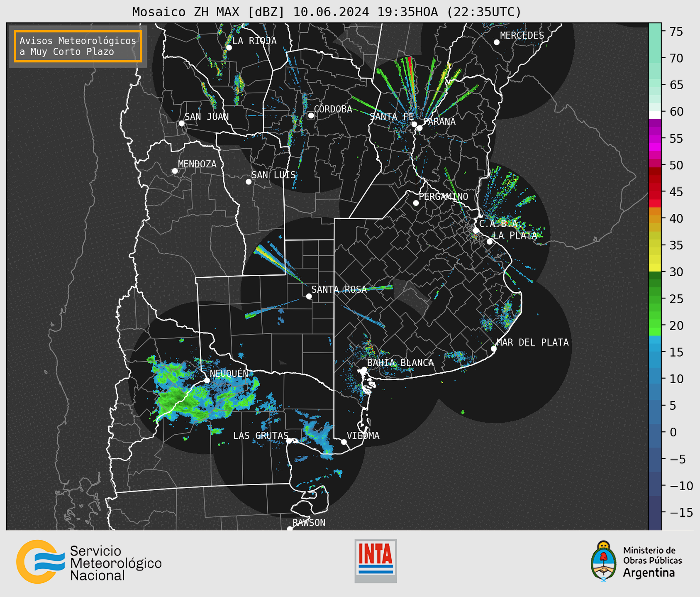Image resolution: width=700 pixels, height=597 pixels.
Task: Click the SAN JUAN city marker dot
Action: (181, 123)
